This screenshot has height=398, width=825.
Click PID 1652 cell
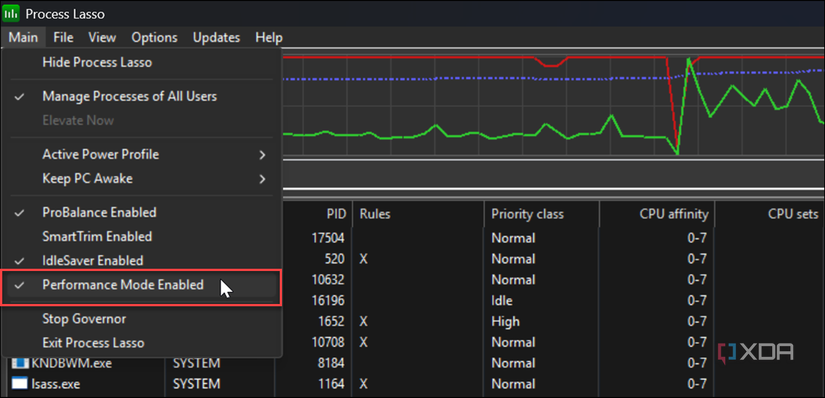[331, 321]
